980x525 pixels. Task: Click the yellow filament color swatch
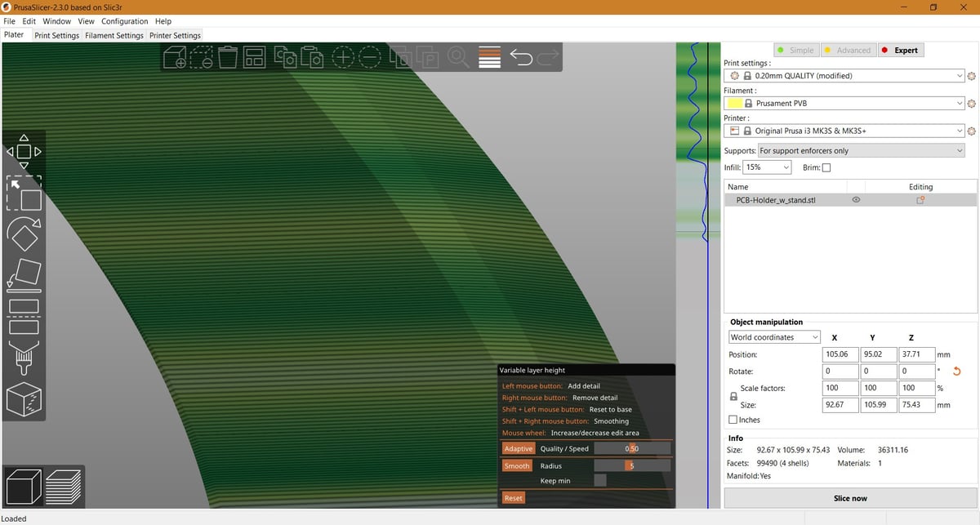click(734, 104)
